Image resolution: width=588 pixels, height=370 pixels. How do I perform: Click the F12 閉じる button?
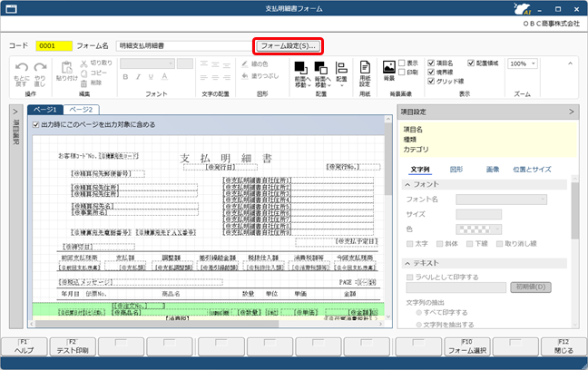(563, 346)
